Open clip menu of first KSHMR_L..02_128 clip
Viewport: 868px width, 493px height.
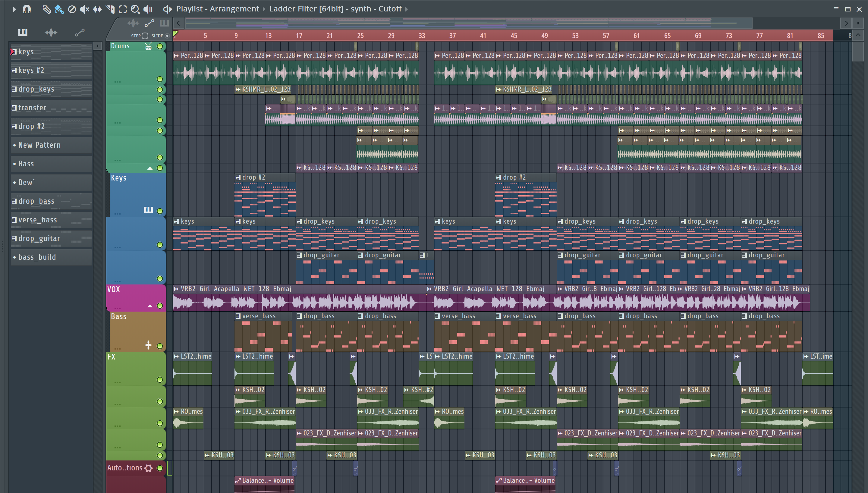click(x=238, y=89)
